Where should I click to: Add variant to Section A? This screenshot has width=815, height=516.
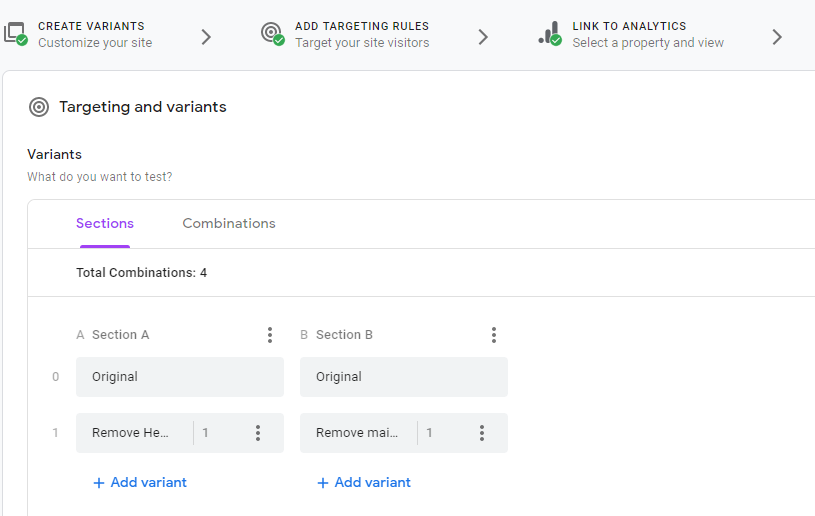pos(140,483)
